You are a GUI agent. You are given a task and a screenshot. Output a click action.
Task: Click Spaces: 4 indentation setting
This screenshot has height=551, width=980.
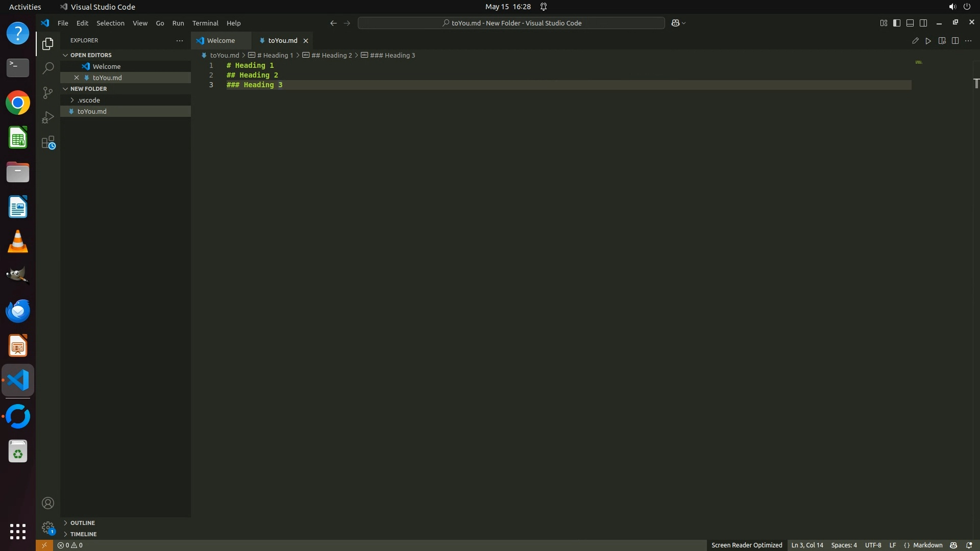click(844, 545)
